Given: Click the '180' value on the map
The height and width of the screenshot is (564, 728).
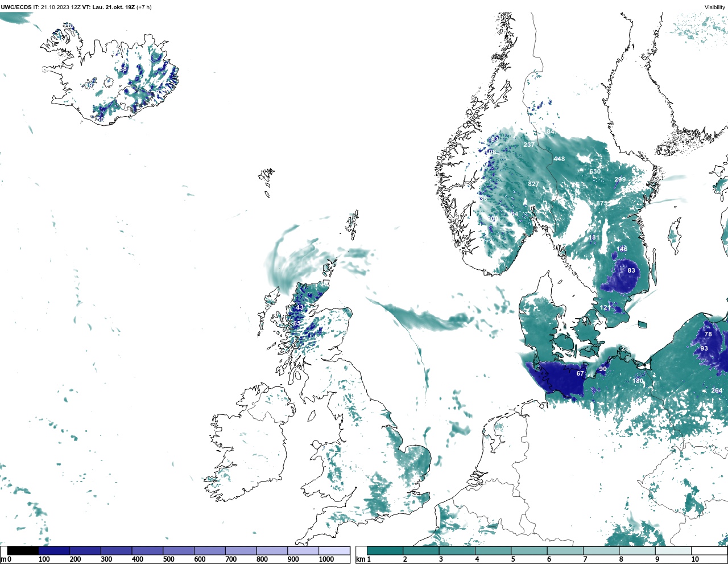Looking at the screenshot, I should (x=638, y=381).
